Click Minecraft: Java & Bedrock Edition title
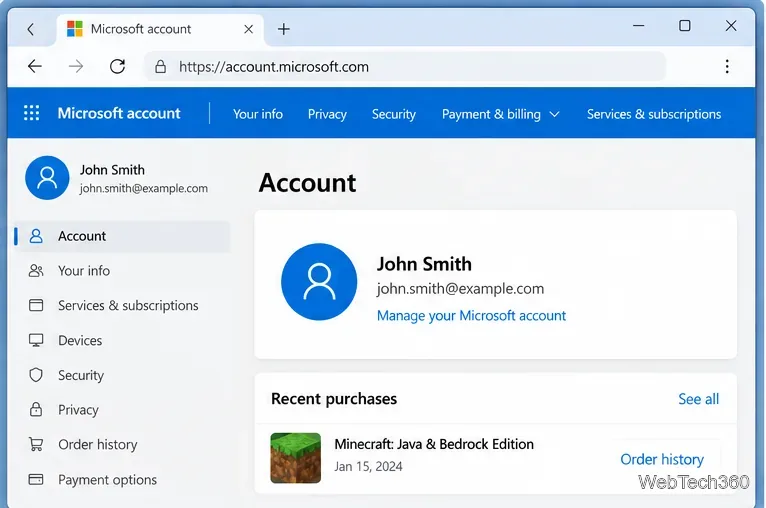The image size is (766, 508). [x=434, y=444]
